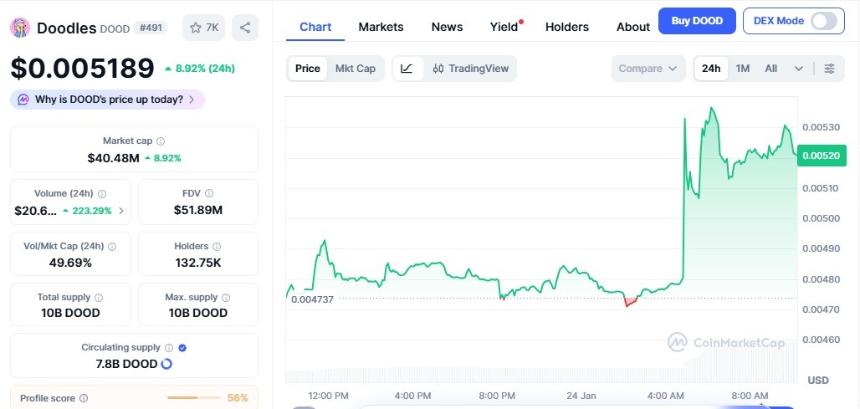Click the 56% profile score value

[237, 398]
